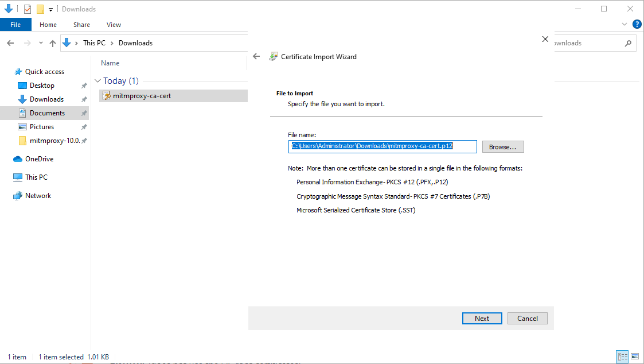Open the File menu tab
The width and height of the screenshot is (644, 364).
(15, 25)
